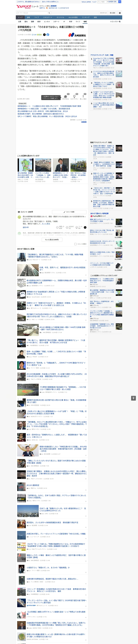Click the 共感した smiley icon on first comment
The height and width of the screenshot is (644, 138).
pyautogui.click(x=58, y=228)
